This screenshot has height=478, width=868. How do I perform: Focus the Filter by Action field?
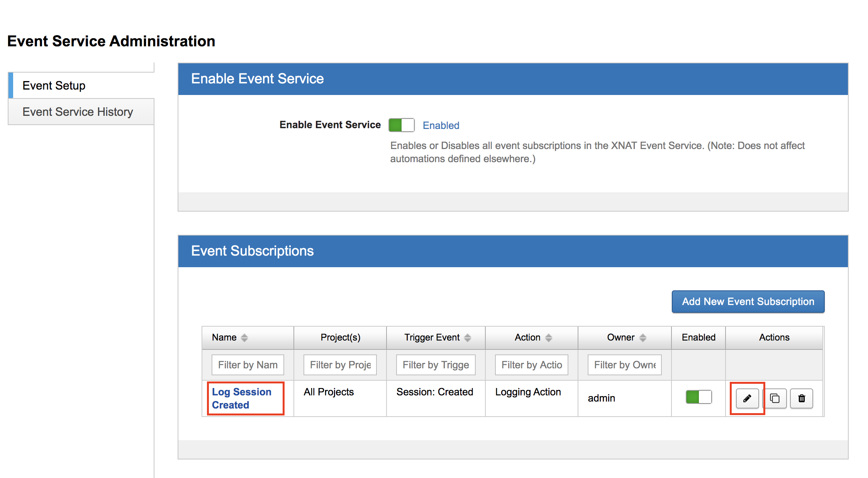coord(531,365)
